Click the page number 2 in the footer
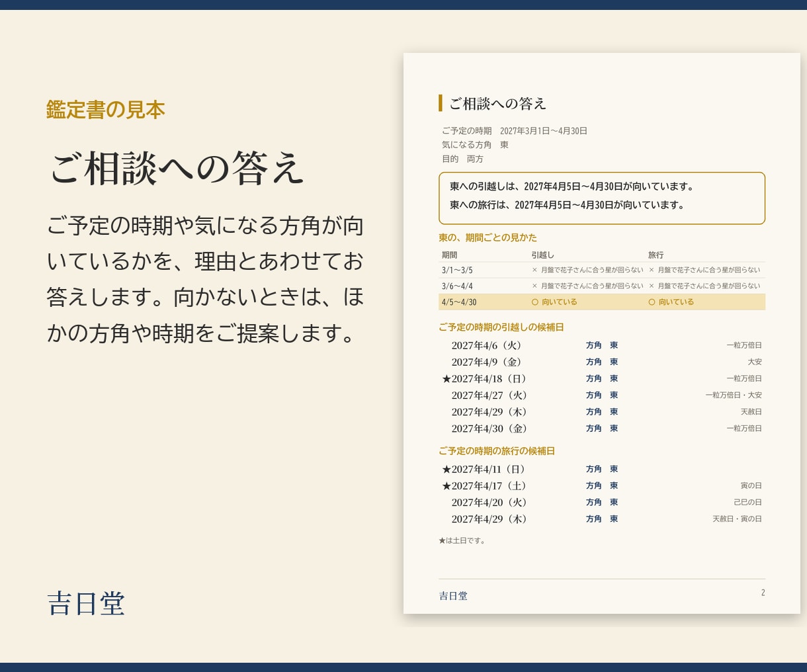The width and height of the screenshot is (807, 672). [763, 593]
